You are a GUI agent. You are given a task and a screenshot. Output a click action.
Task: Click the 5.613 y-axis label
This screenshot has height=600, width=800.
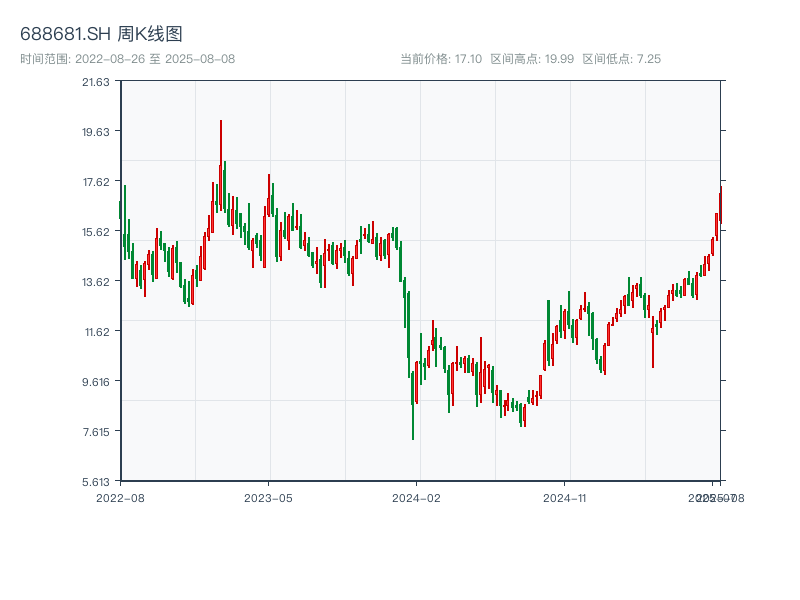click(96, 481)
